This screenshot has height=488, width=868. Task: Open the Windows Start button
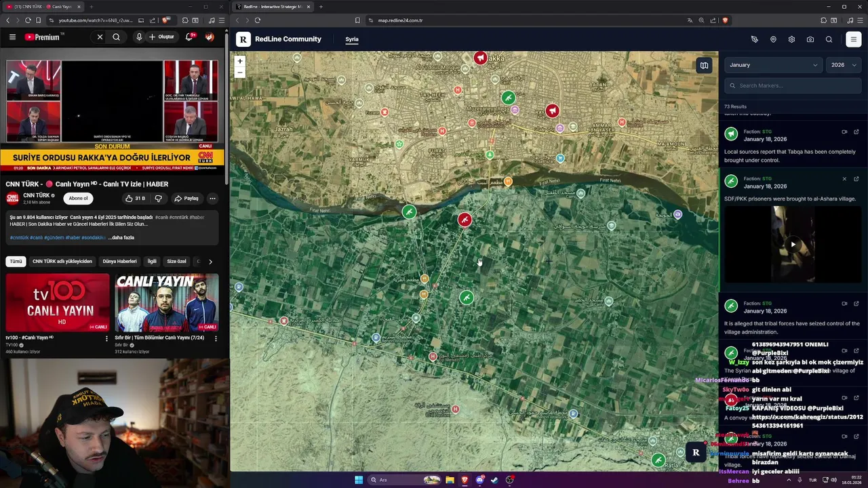359,480
